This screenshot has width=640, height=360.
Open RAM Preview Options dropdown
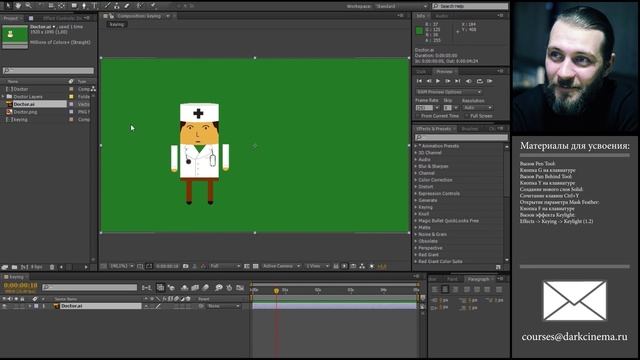coord(449,92)
